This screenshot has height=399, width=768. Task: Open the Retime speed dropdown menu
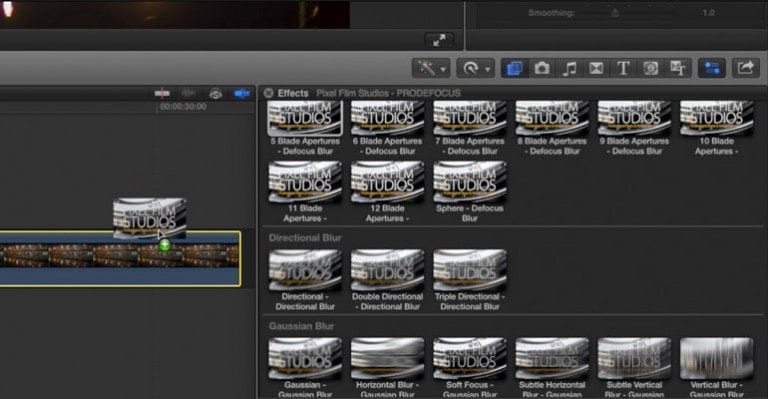476,68
